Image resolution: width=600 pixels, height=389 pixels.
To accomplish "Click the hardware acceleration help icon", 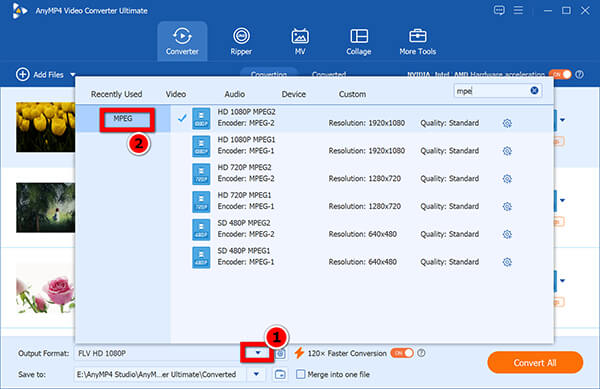I will 579,74.
